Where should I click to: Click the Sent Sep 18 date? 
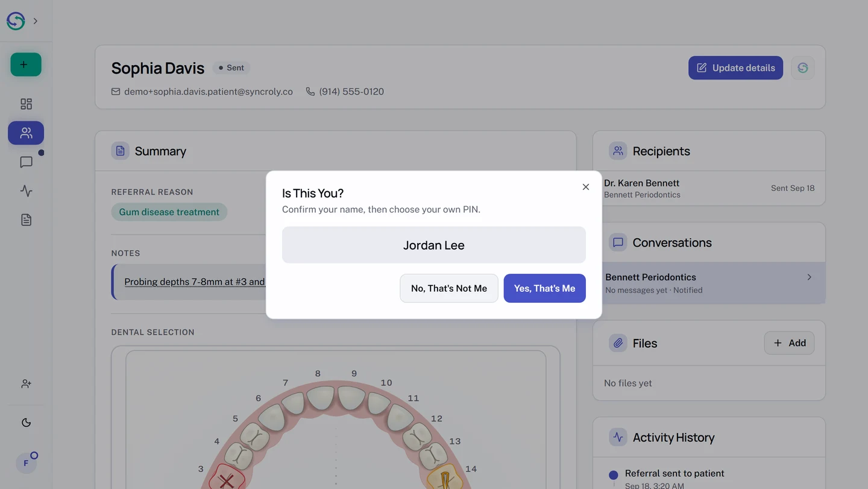click(793, 188)
